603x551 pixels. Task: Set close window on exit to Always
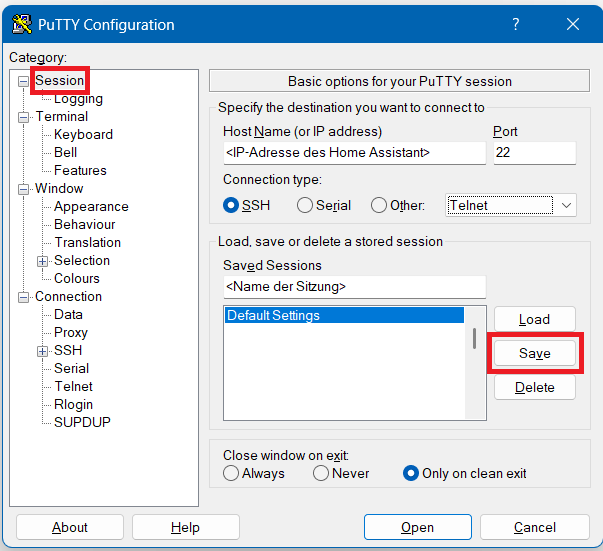(231, 473)
